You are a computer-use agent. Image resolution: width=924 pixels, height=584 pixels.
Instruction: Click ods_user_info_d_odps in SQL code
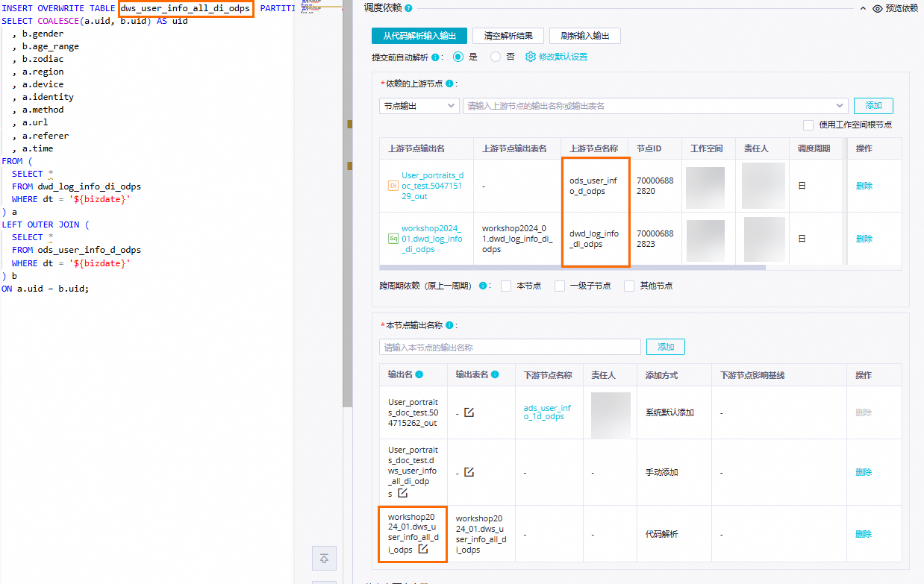tap(89, 250)
